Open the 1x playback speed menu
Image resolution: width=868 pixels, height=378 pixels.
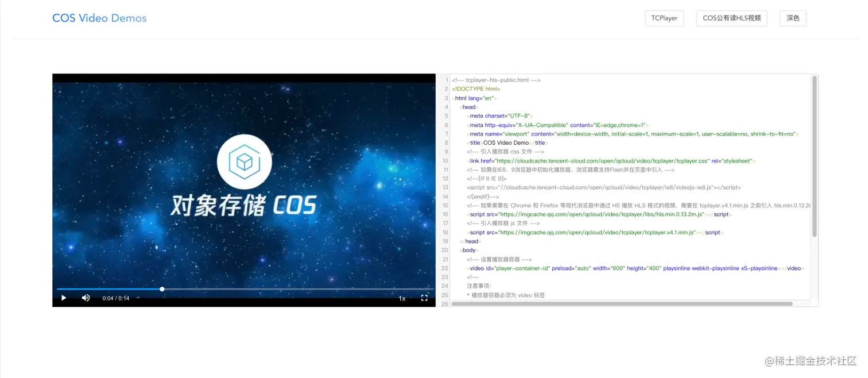pos(402,299)
